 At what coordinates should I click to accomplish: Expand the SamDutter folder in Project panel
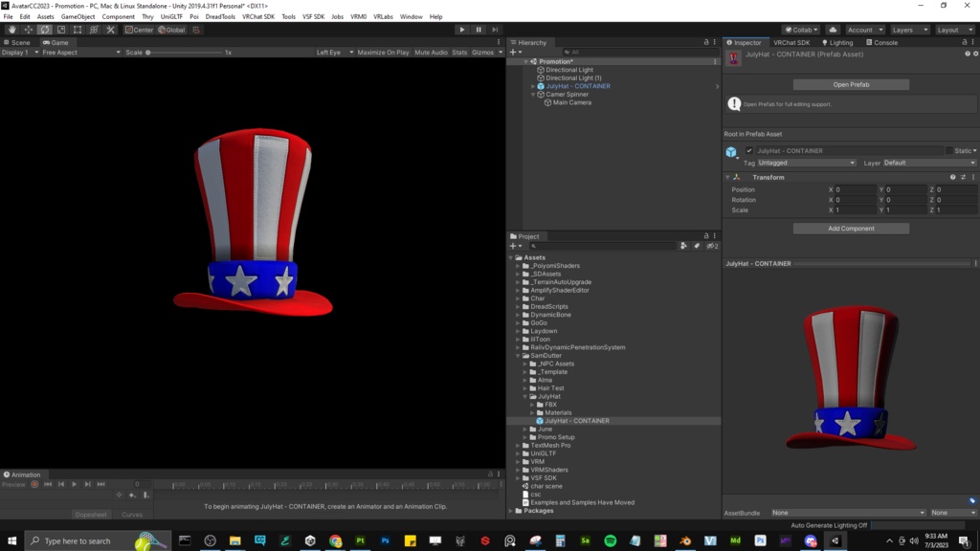coord(518,355)
